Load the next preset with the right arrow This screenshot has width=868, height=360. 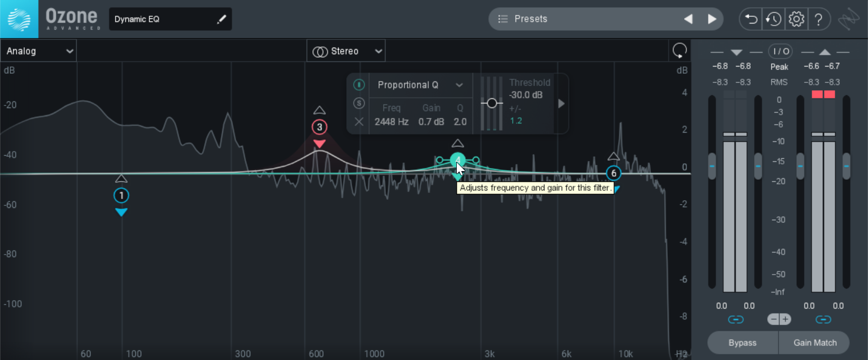[712, 19]
